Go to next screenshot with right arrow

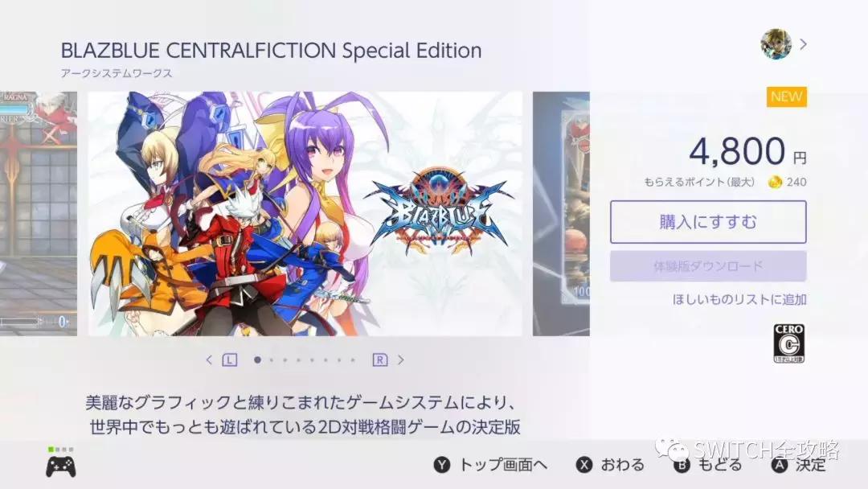[x=401, y=360]
